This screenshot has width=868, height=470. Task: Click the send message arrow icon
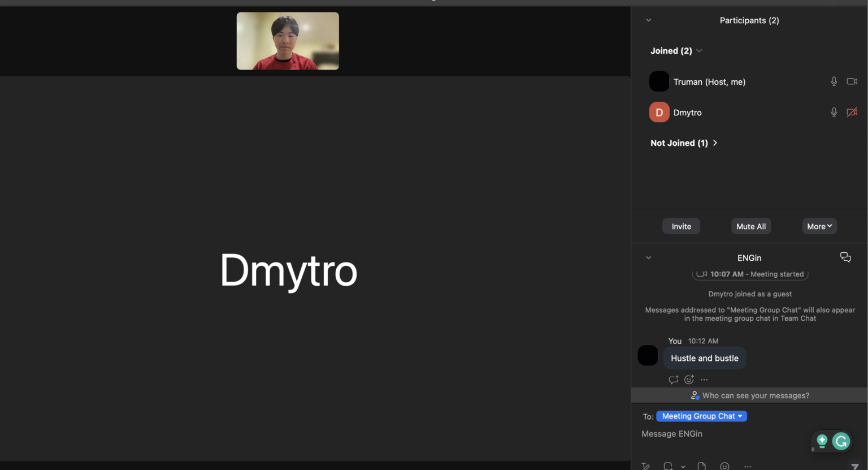click(x=854, y=466)
